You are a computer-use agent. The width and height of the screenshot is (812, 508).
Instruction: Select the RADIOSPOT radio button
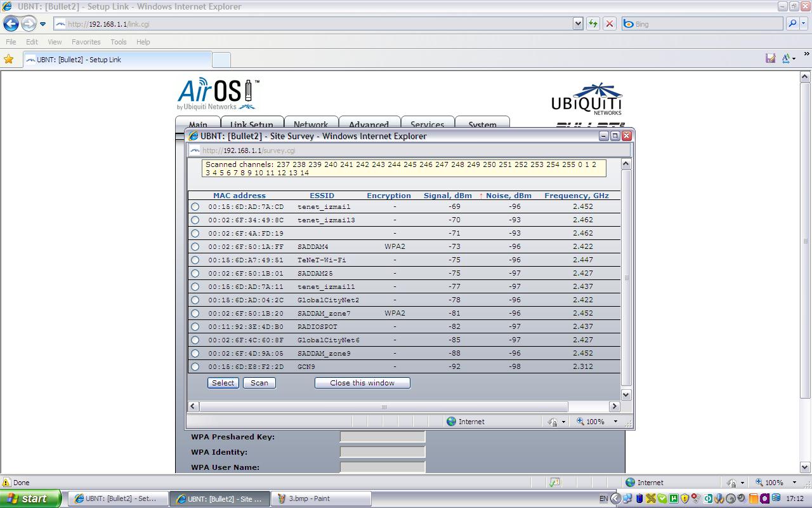coord(195,327)
